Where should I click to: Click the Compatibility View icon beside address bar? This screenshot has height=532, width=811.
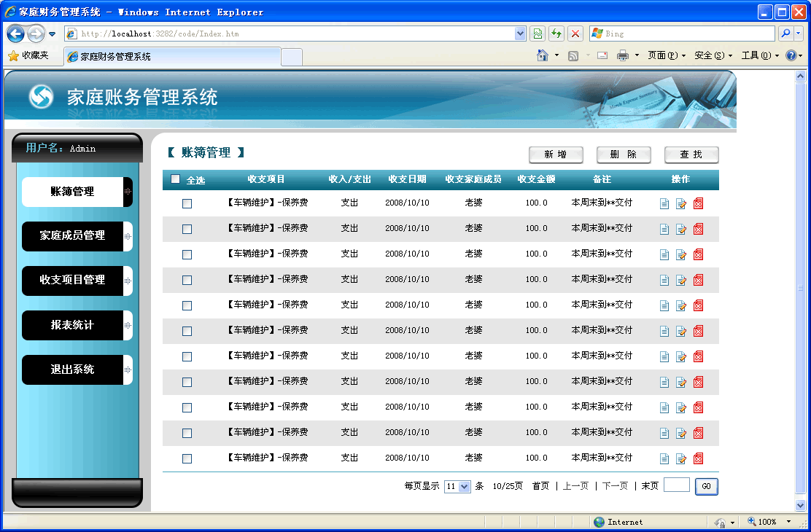point(538,34)
